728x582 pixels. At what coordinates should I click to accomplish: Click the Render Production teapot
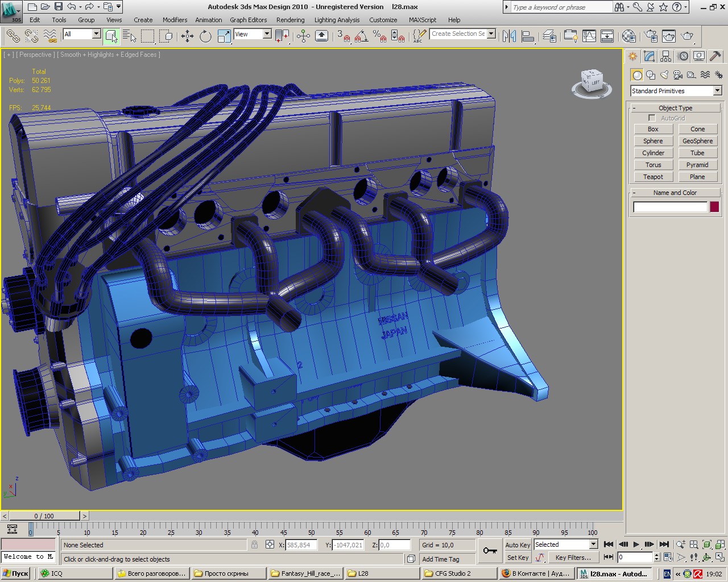coord(687,36)
